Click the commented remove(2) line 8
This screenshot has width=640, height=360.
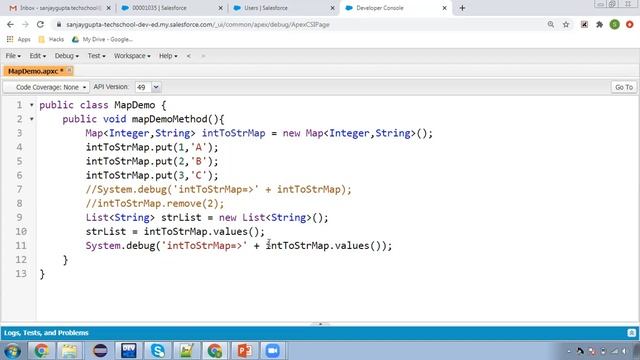(155, 203)
